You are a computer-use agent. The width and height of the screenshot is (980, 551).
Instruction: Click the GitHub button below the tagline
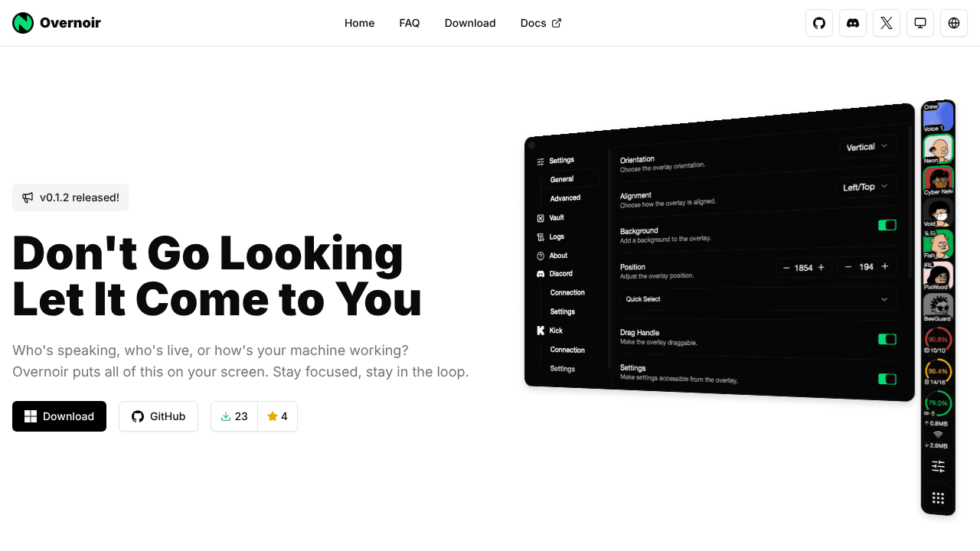coord(158,416)
